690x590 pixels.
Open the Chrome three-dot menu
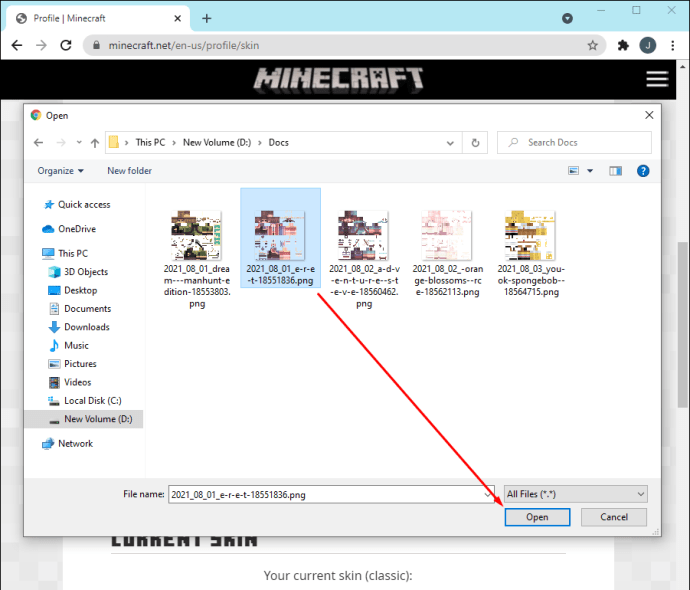click(672, 45)
